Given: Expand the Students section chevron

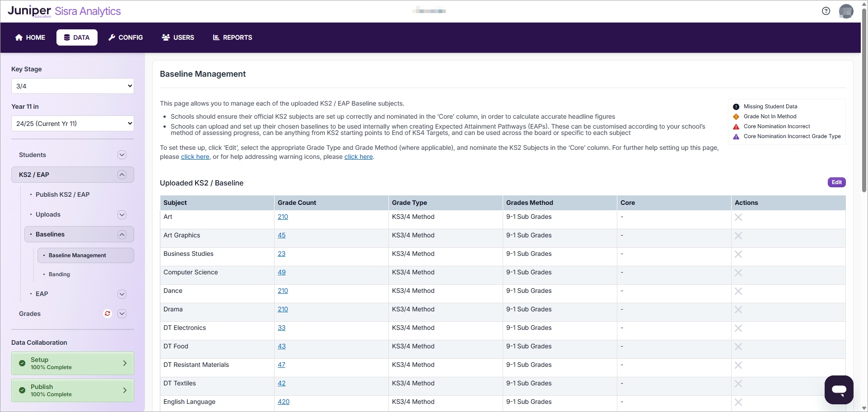Looking at the screenshot, I should (121, 155).
